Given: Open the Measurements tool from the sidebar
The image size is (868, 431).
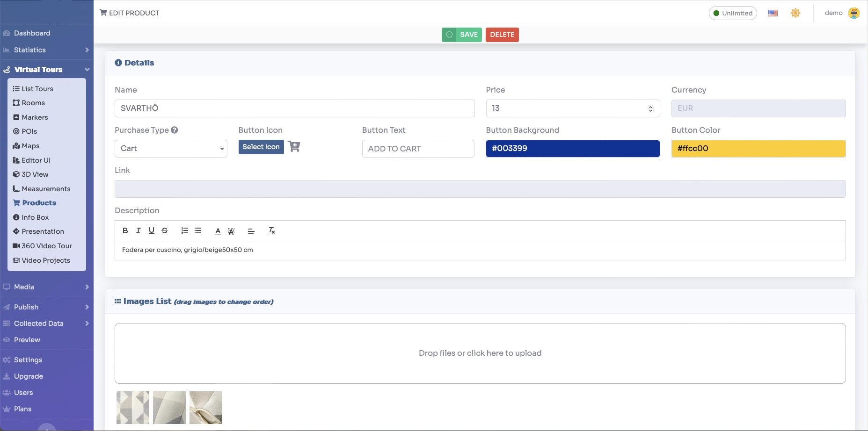Looking at the screenshot, I should [46, 188].
